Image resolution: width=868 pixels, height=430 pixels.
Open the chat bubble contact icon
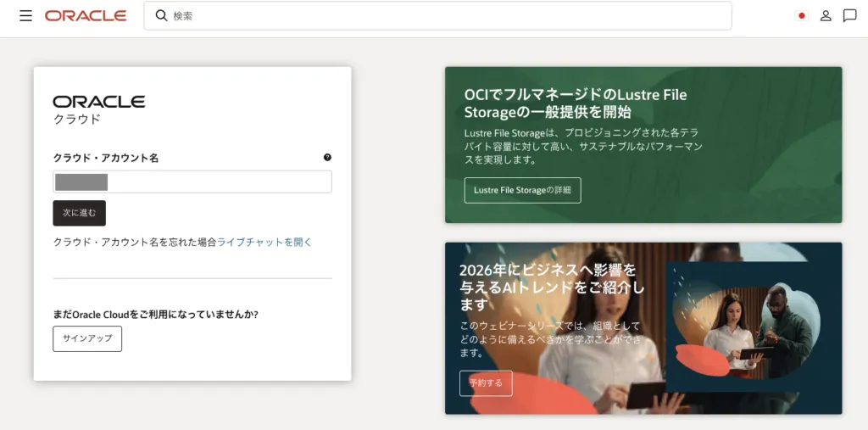point(849,15)
